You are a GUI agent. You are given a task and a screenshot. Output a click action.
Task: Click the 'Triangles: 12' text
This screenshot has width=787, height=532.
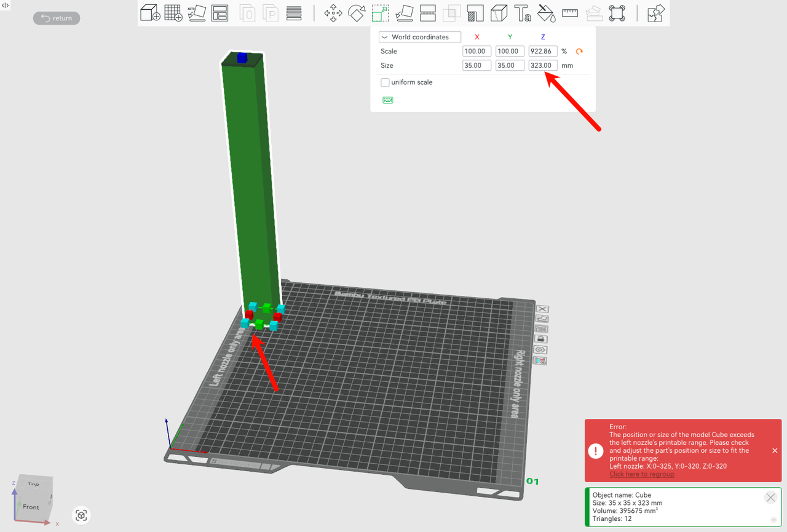pos(612,519)
